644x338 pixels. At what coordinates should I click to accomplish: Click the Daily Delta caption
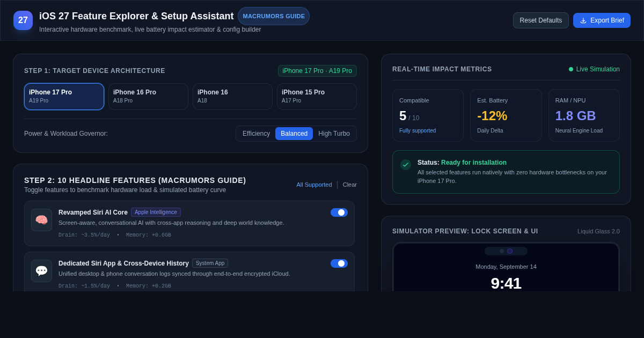490,131
